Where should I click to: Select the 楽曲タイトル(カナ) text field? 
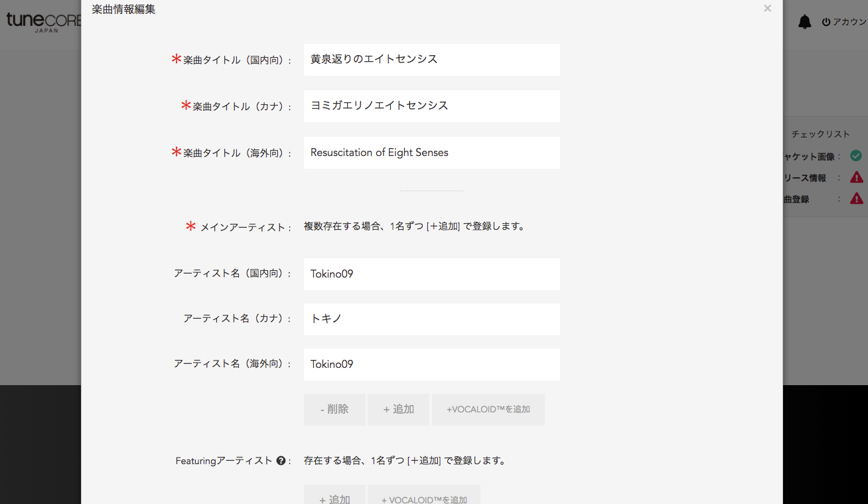point(431,106)
